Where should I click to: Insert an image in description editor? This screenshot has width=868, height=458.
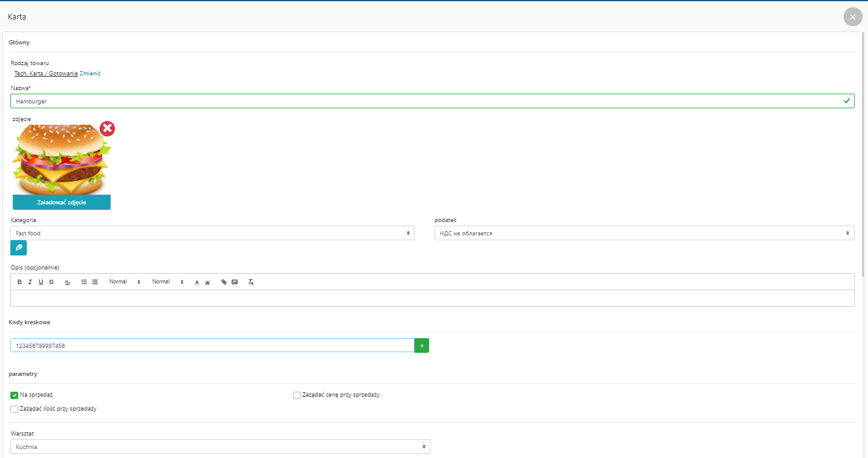click(x=234, y=282)
